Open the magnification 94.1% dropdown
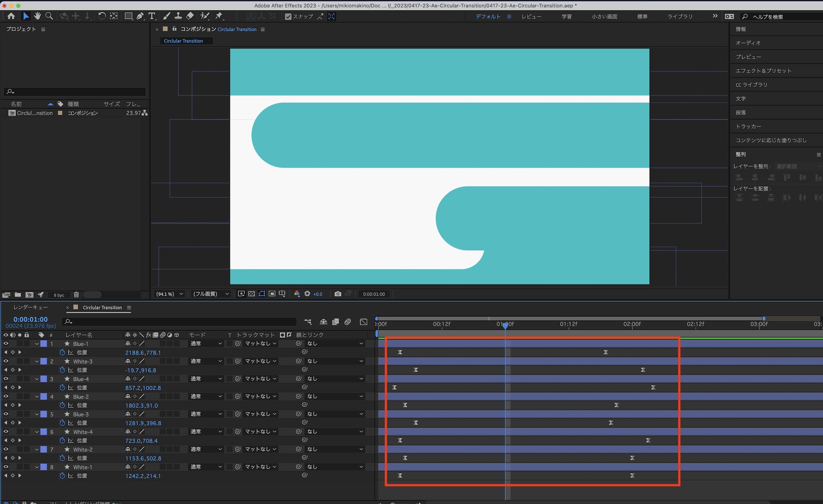This screenshot has height=504, width=823. 170,294
